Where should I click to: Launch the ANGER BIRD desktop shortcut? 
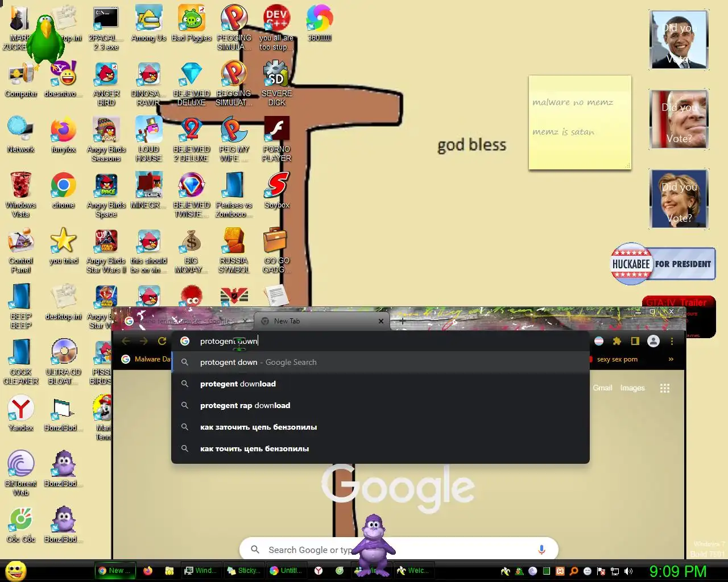click(106, 84)
